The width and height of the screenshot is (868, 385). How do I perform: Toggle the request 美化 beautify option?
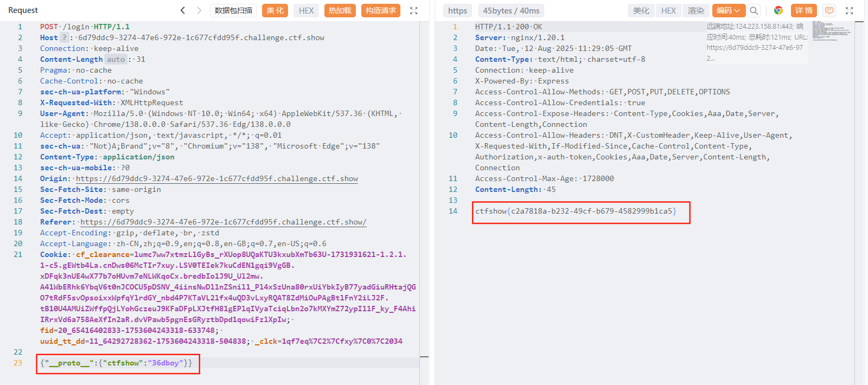[x=275, y=10]
